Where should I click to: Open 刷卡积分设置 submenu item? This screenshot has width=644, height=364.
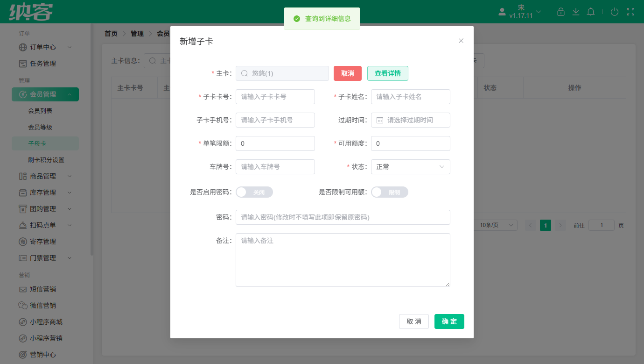tap(46, 160)
